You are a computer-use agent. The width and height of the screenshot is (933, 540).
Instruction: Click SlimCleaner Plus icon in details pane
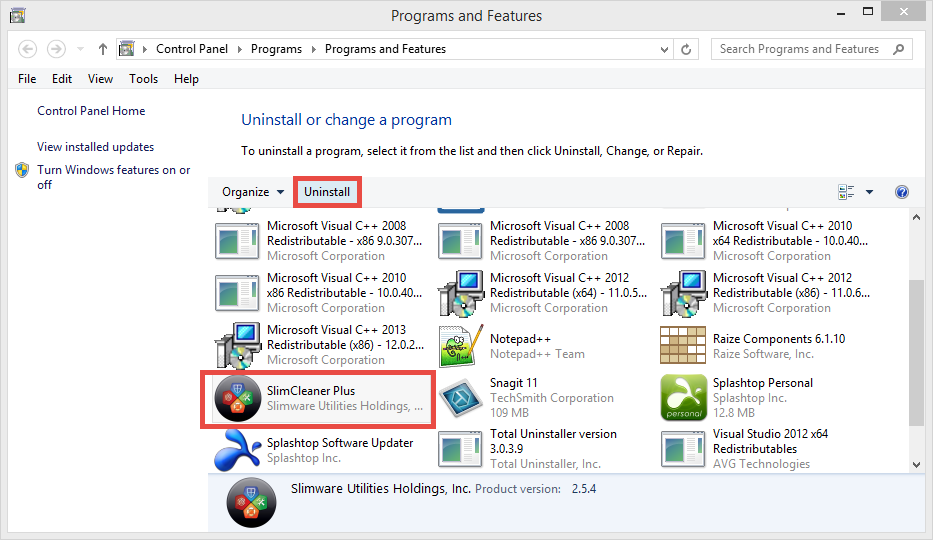(251, 503)
